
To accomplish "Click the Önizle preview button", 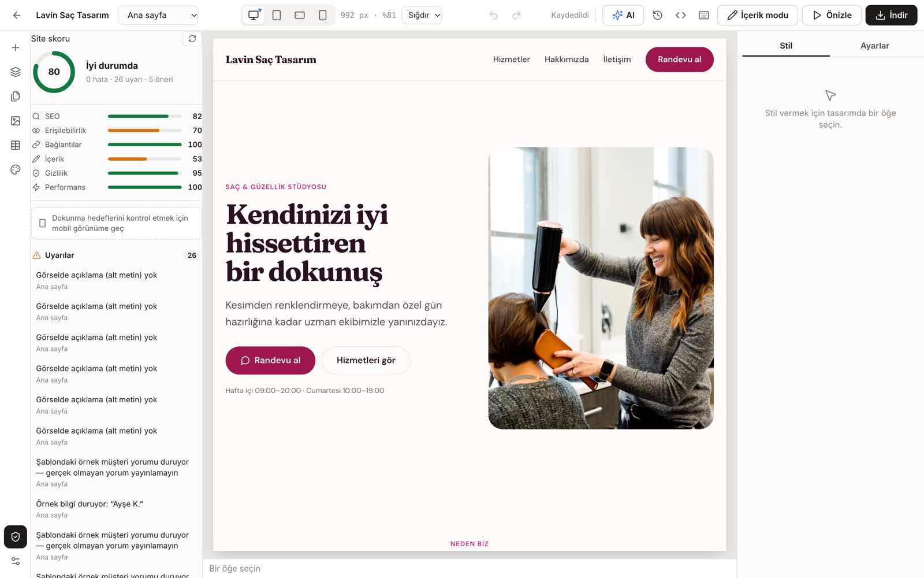I will click(x=832, y=15).
